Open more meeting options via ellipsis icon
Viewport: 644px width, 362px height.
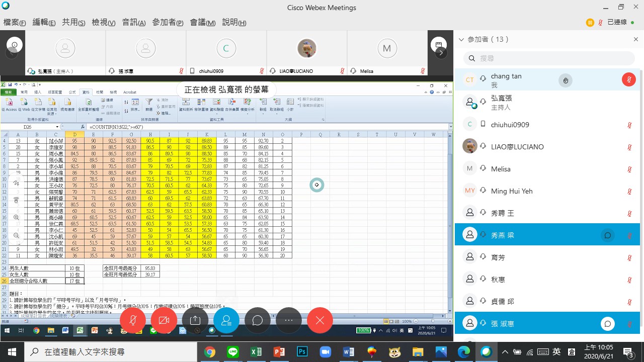(288, 320)
